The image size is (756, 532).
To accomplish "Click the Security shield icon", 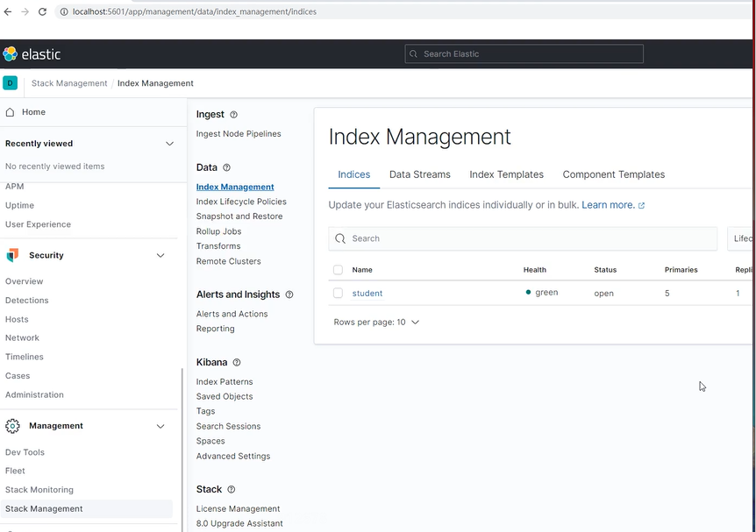I will 12,255.
